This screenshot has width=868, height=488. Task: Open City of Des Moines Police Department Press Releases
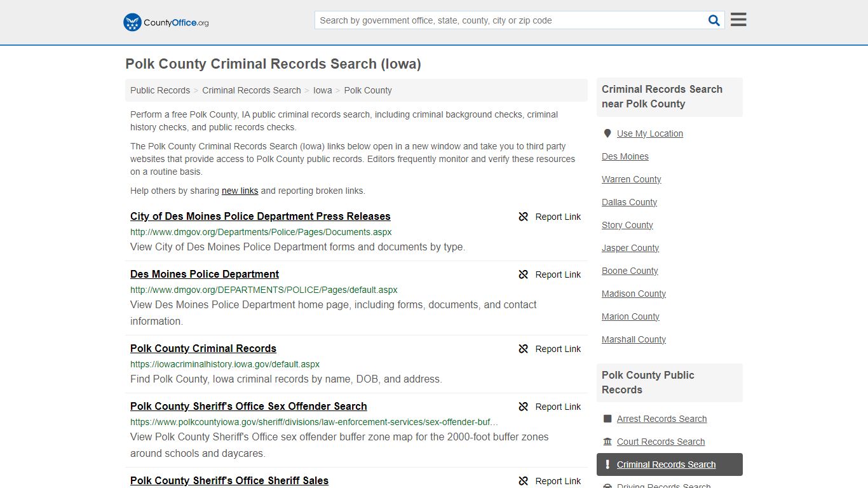(x=261, y=217)
